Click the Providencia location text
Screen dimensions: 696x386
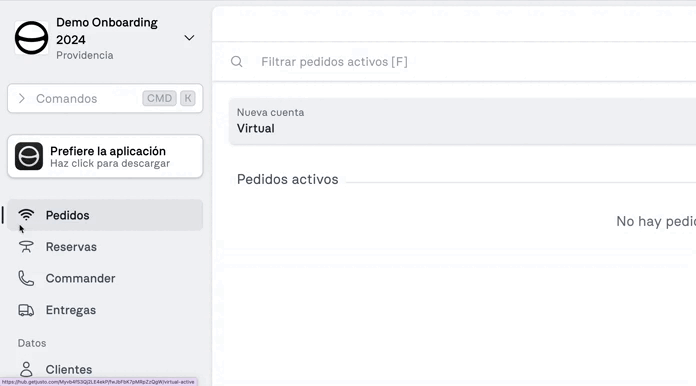pos(84,55)
